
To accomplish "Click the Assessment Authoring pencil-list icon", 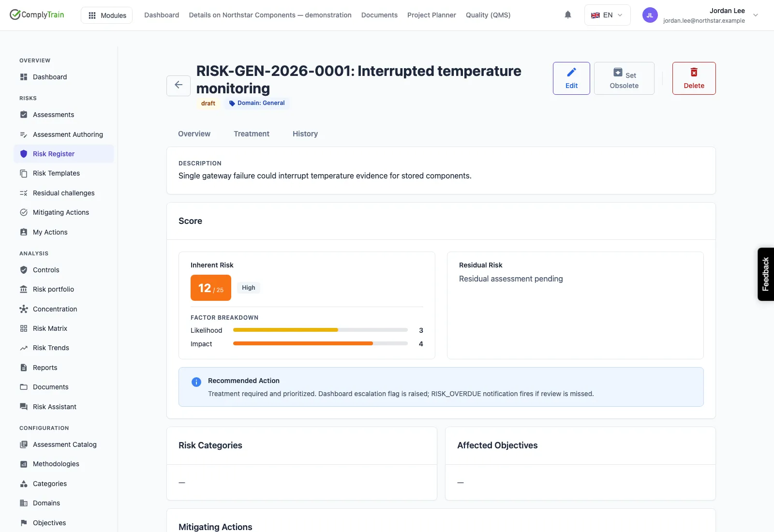I will click(24, 134).
